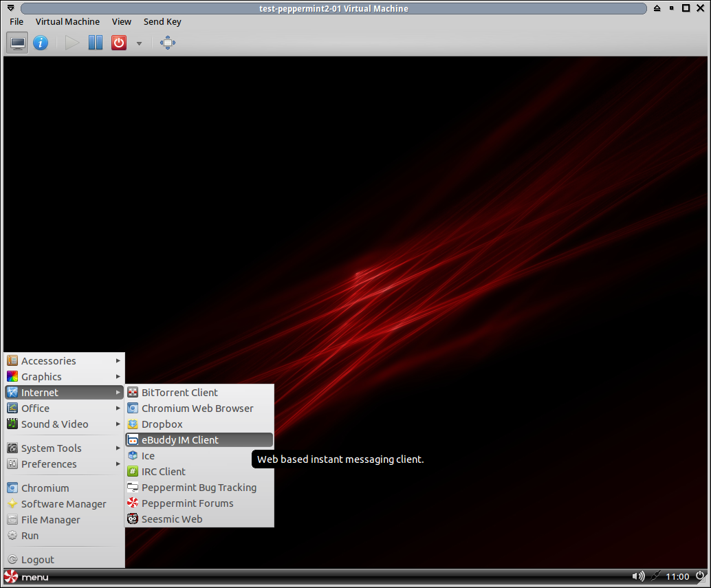
Task: Open the shutdown options dropdown arrow
Action: 139,43
